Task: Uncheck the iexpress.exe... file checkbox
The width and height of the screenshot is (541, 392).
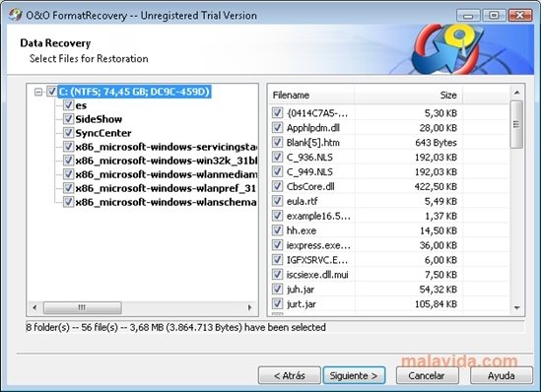Action: pyautogui.click(x=278, y=245)
